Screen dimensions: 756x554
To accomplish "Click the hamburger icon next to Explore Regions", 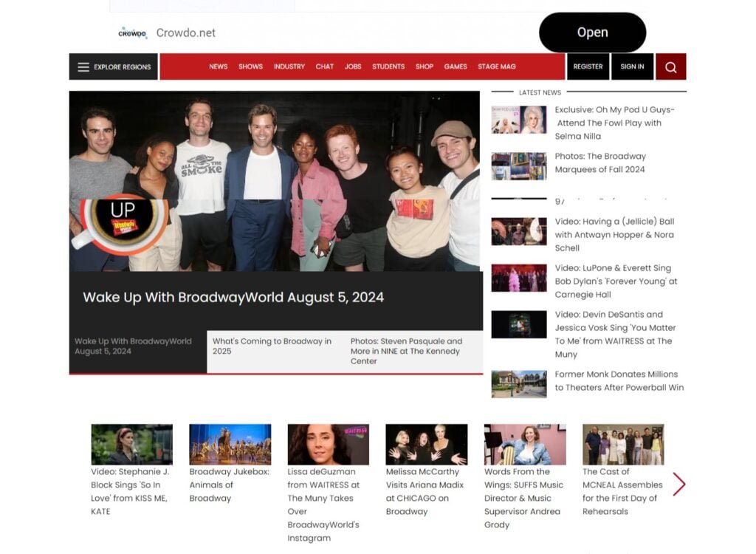I will pyautogui.click(x=83, y=66).
